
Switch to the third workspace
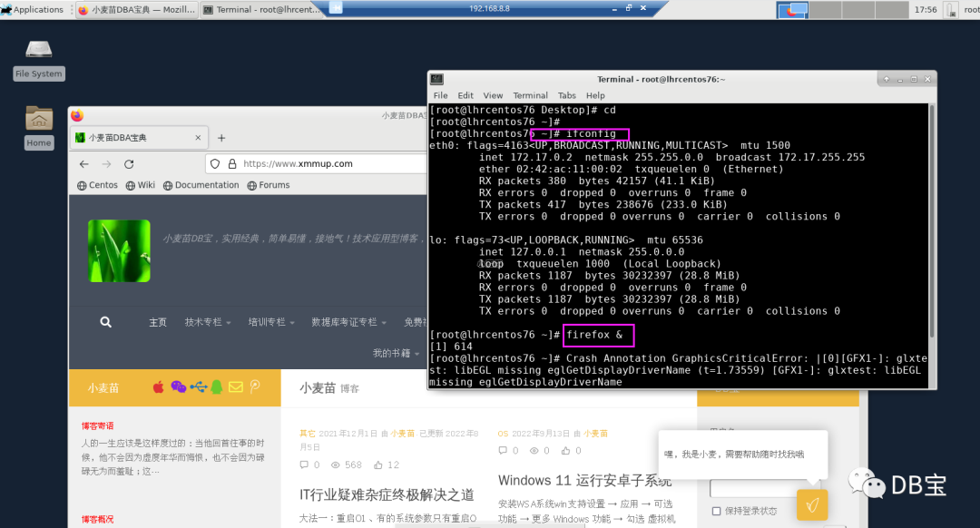857,9
